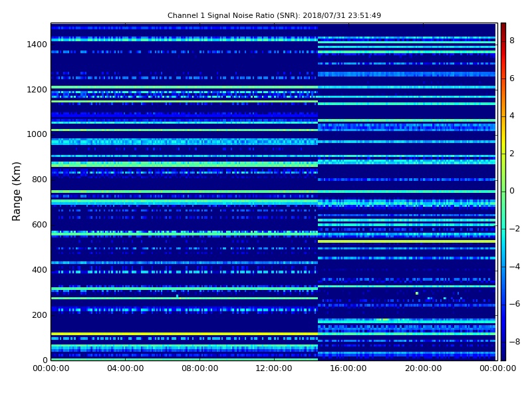Click the 08:00:00 time axis label

(x=199, y=368)
